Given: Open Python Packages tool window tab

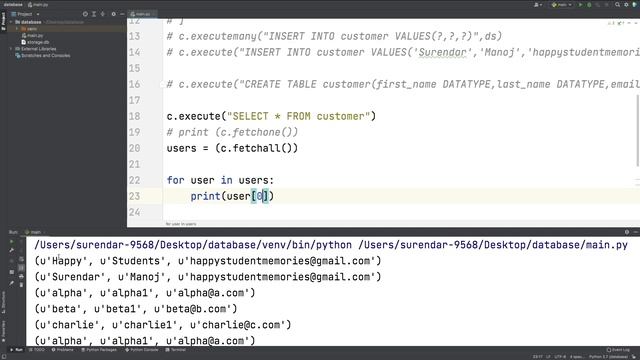Looking at the screenshot, I should pyautogui.click(x=99, y=350).
